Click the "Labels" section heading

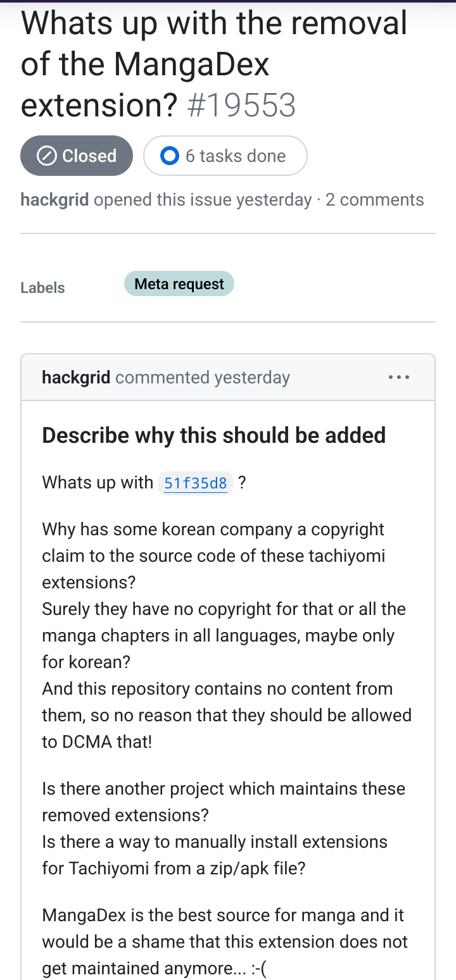tap(42, 288)
